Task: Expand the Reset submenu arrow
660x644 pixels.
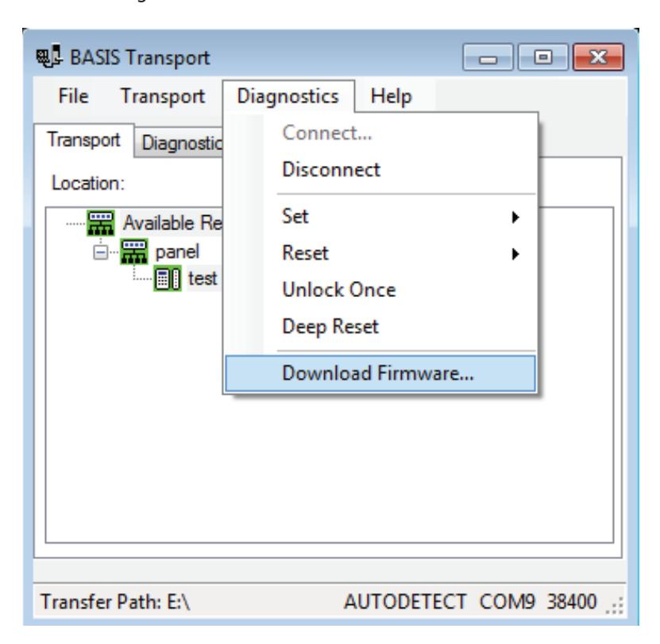Action: 515,254
